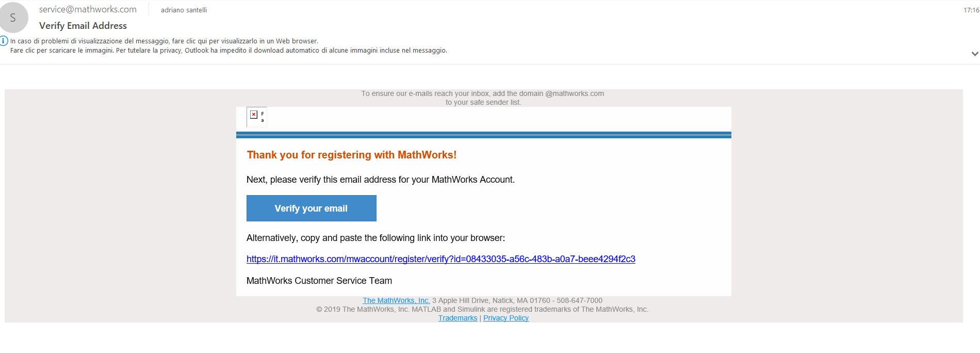Open message in web browser via info line
980x353 pixels.
(x=164, y=41)
